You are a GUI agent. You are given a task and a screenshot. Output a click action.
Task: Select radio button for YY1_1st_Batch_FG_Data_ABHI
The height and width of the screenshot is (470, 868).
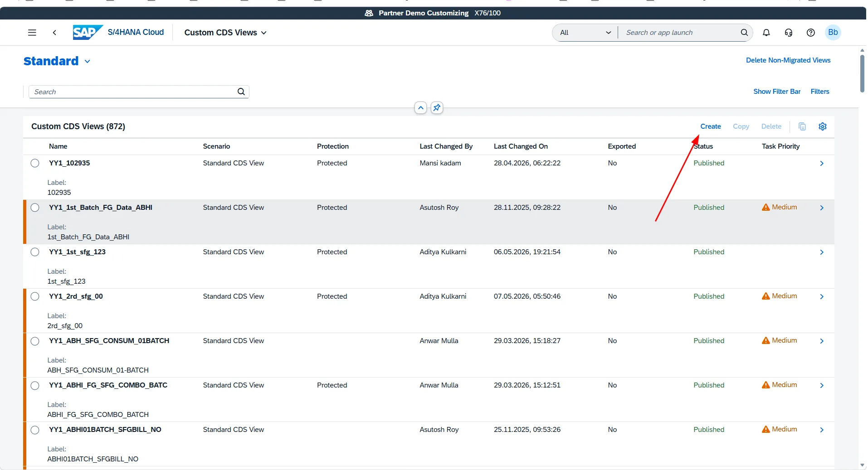coord(35,208)
